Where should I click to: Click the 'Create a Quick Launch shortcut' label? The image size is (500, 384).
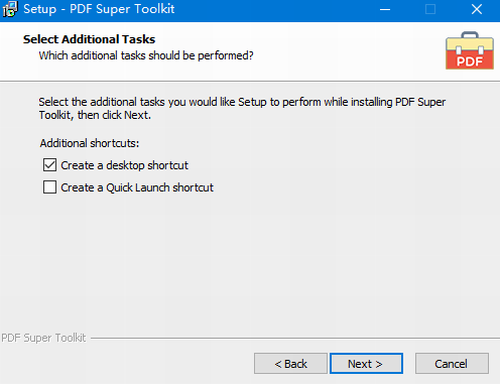coord(137,188)
